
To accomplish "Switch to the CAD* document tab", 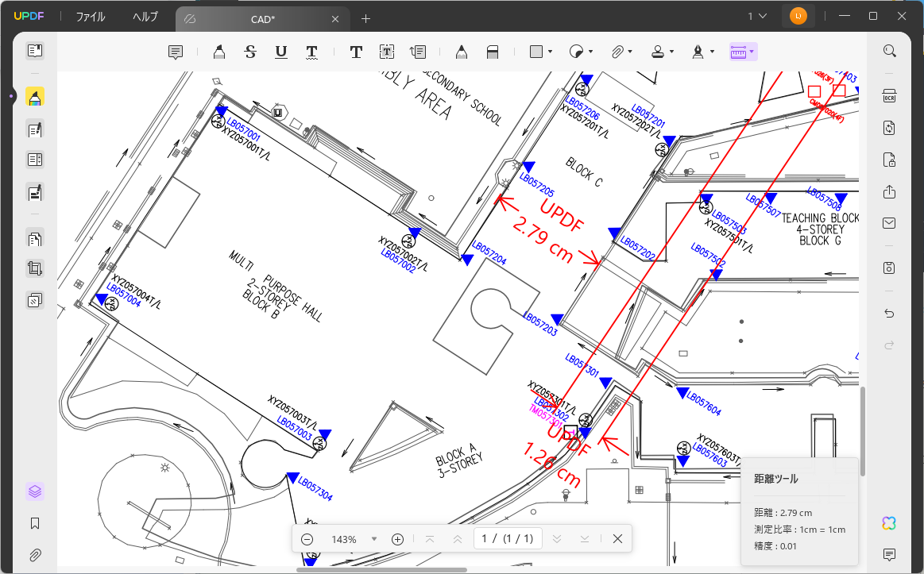I will pyautogui.click(x=262, y=18).
